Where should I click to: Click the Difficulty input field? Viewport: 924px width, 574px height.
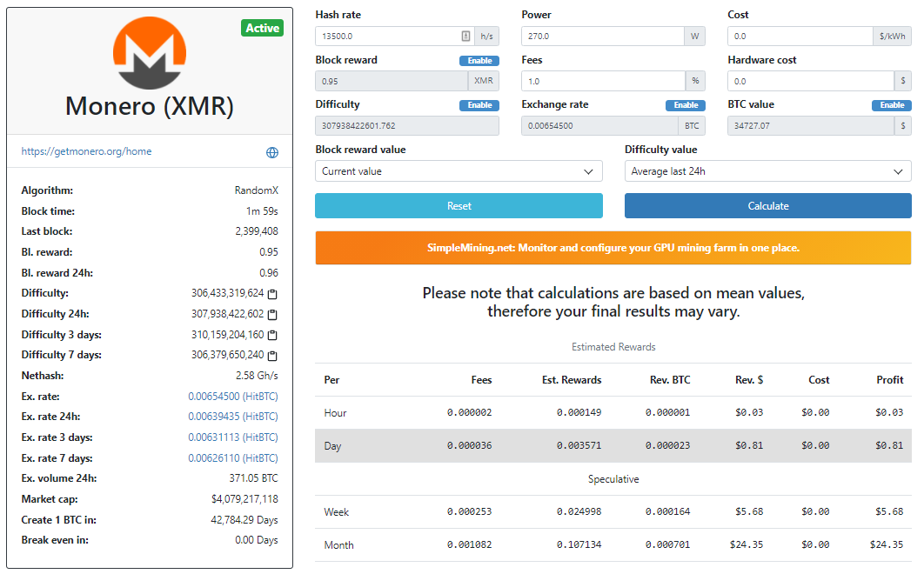point(407,125)
